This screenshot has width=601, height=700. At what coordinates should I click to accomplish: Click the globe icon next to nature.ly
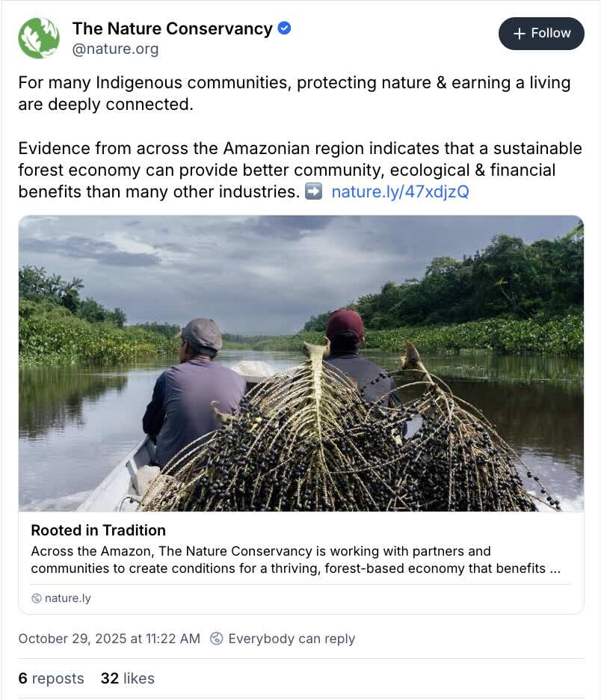pos(36,598)
